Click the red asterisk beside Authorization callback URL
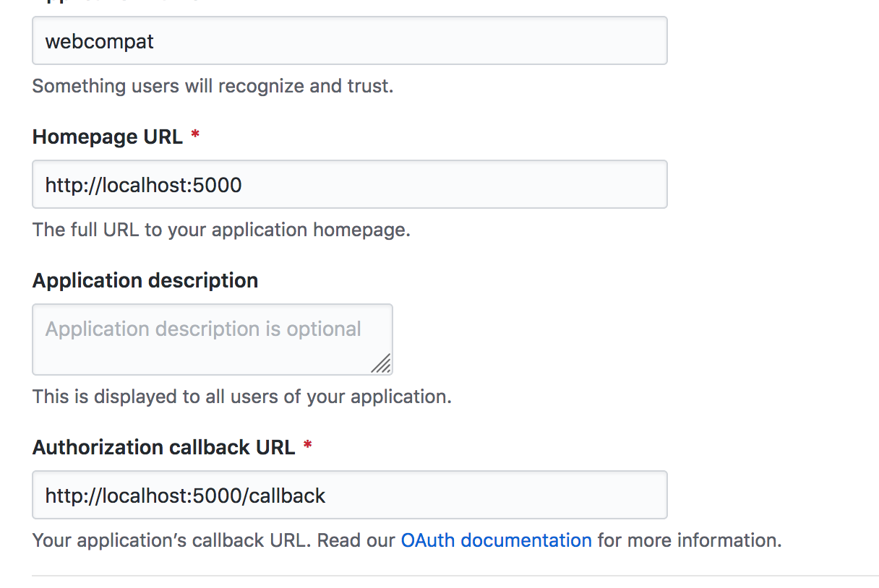The image size is (879, 588). [x=308, y=446]
